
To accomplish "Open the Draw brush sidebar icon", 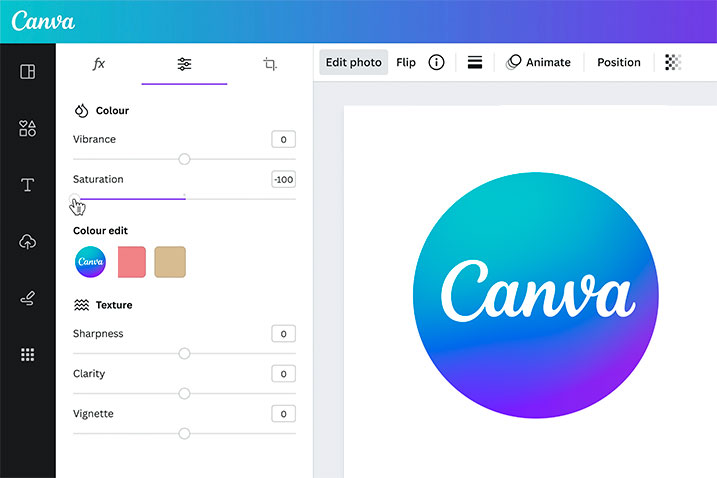I will pos(27,298).
